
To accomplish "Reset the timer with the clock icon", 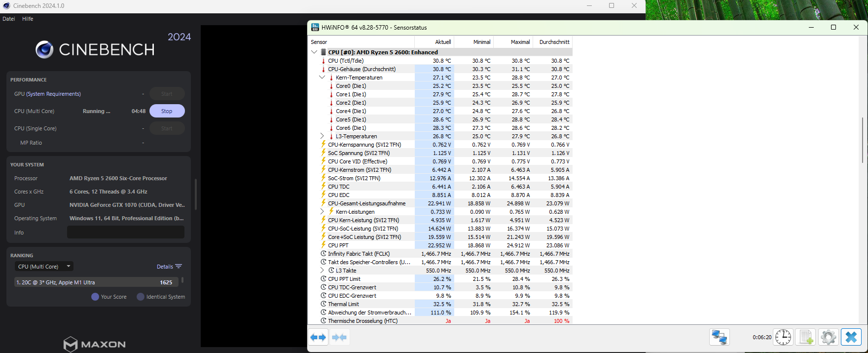I will [x=783, y=337].
